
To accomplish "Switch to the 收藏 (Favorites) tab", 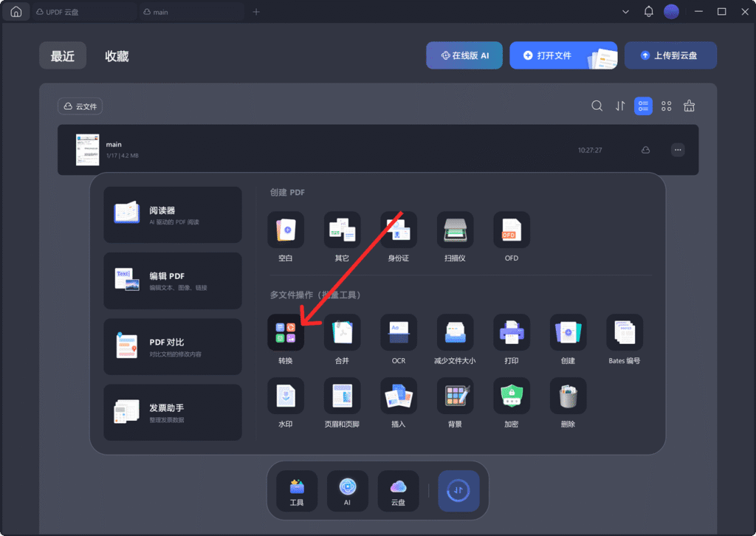I will click(117, 56).
